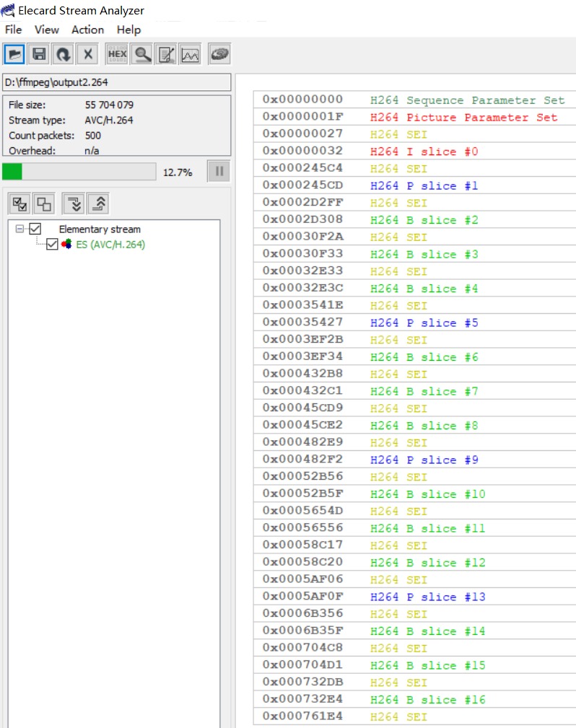Viewport: 576px width, 728px height.
Task: Click the Count packets value 500
Action: 93,136
